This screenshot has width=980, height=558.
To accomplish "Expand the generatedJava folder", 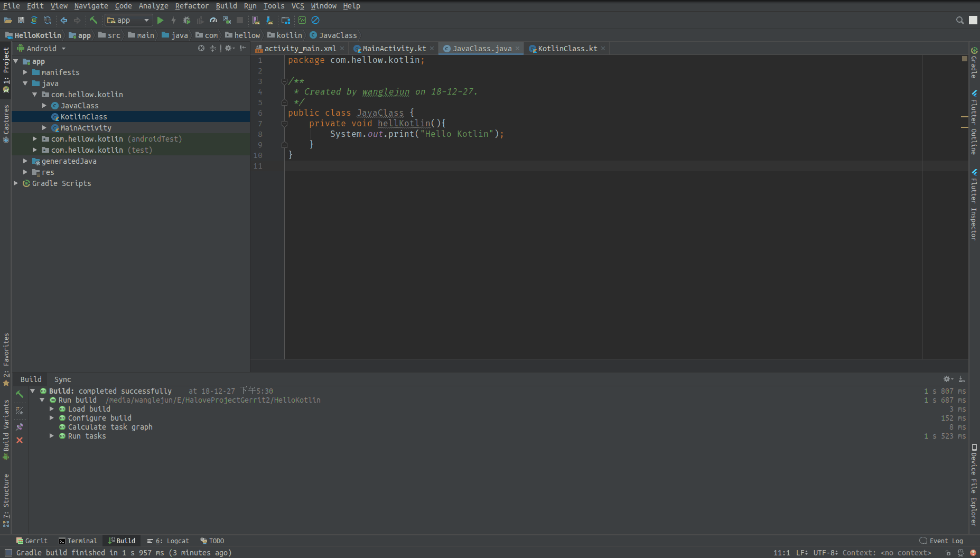I will coord(25,161).
